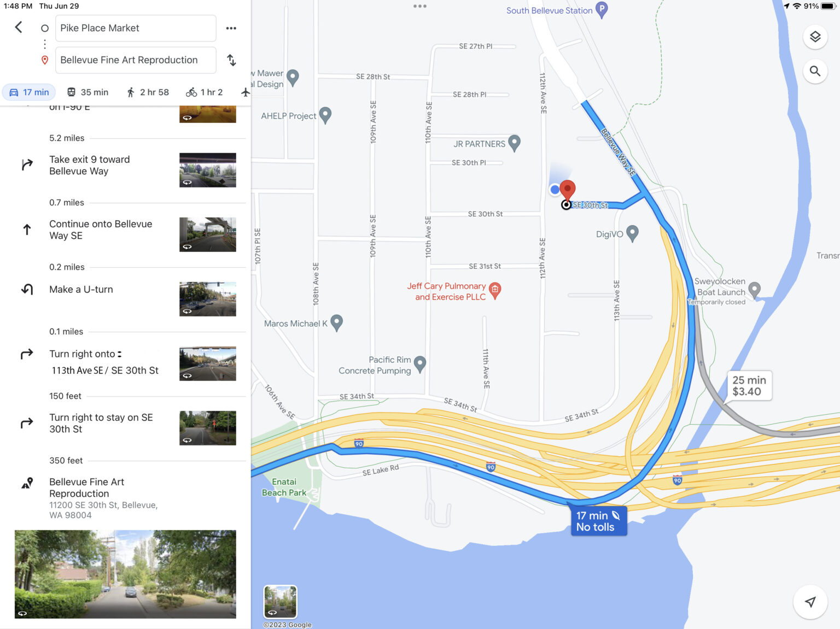
Task: Open the Take exit 9 street view thumbnail
Action: 208,170
